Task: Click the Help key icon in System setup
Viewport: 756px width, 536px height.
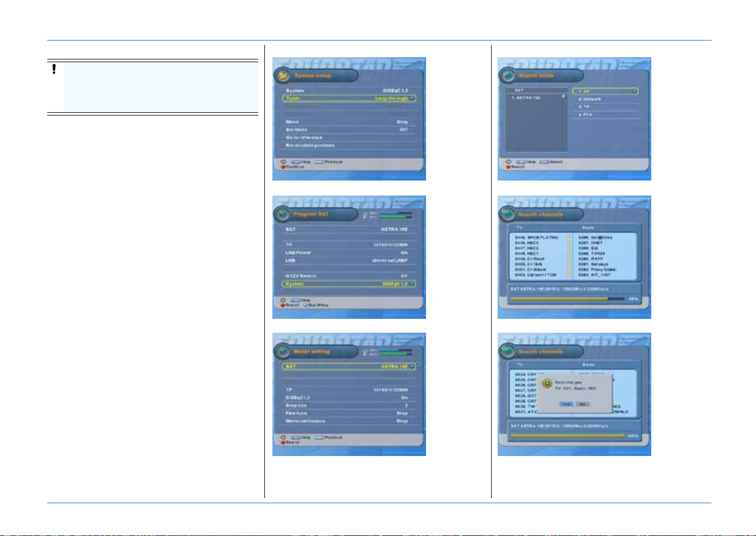Action: pyautogui.click(x=296, y=162)
